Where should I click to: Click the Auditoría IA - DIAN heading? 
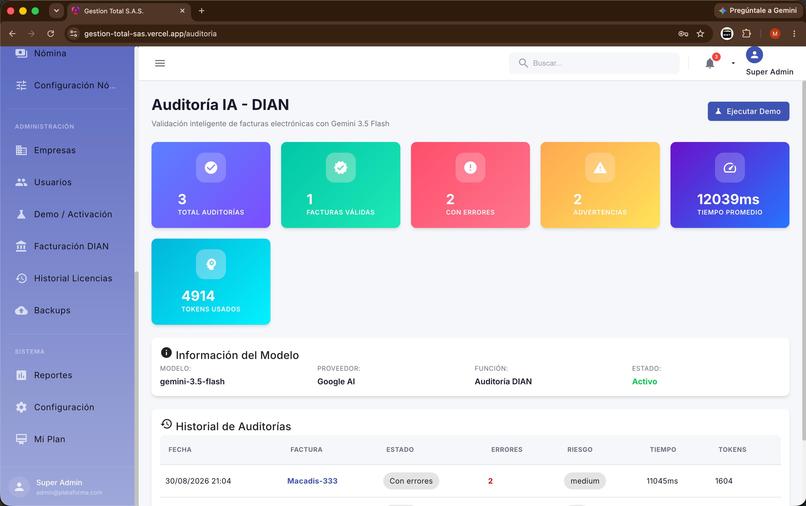click(220, 104)
